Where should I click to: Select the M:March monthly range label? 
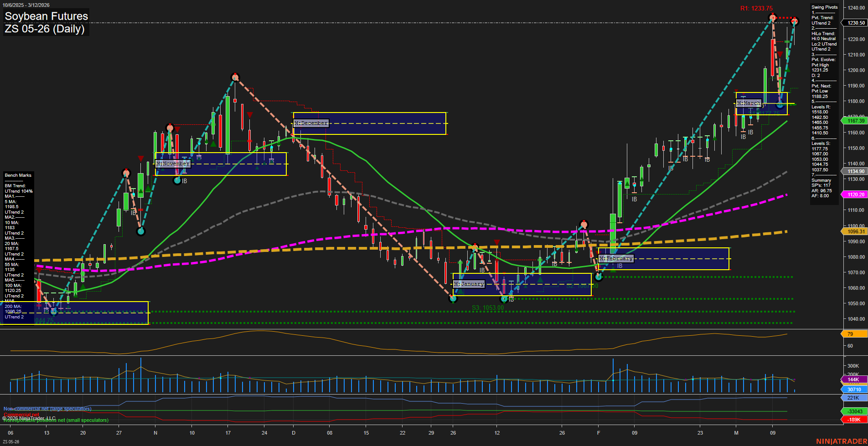pyautogui.click(x=749, y=103)
